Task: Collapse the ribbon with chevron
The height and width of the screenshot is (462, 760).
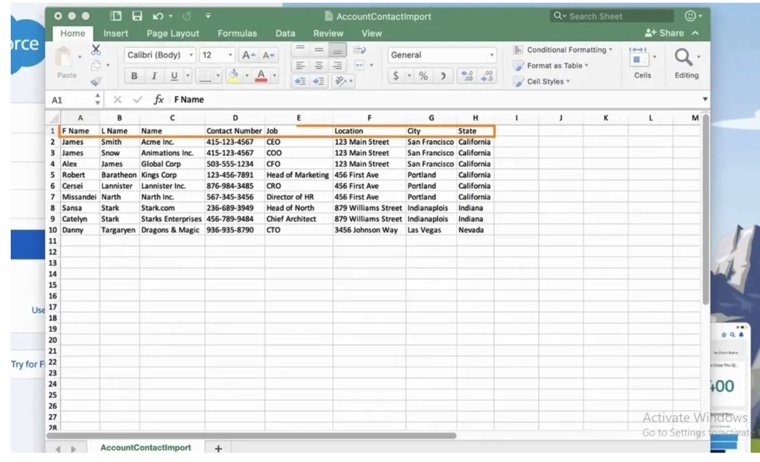Action: click(x=696, y=33)
